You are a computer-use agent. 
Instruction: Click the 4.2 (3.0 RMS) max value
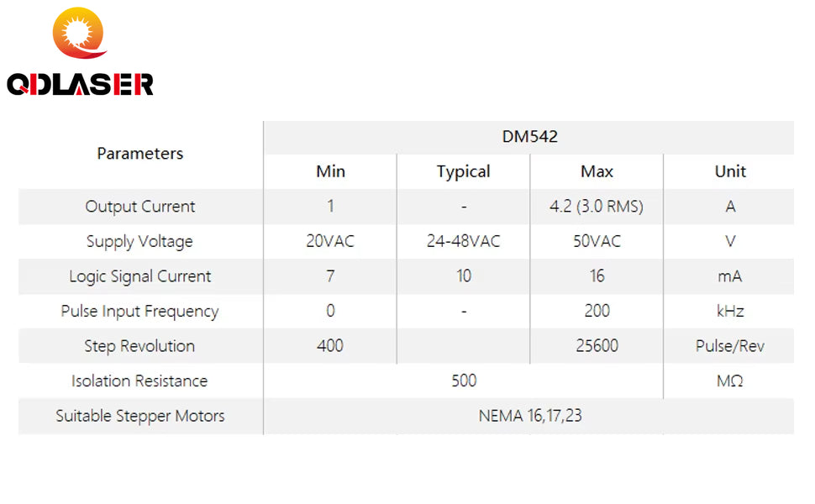tap(597, 207)
